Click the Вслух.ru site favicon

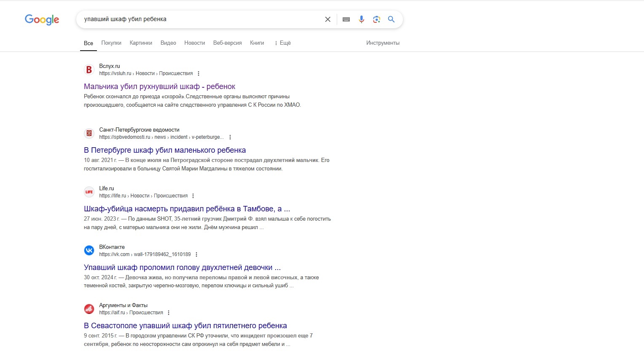[x=89, y=70]
